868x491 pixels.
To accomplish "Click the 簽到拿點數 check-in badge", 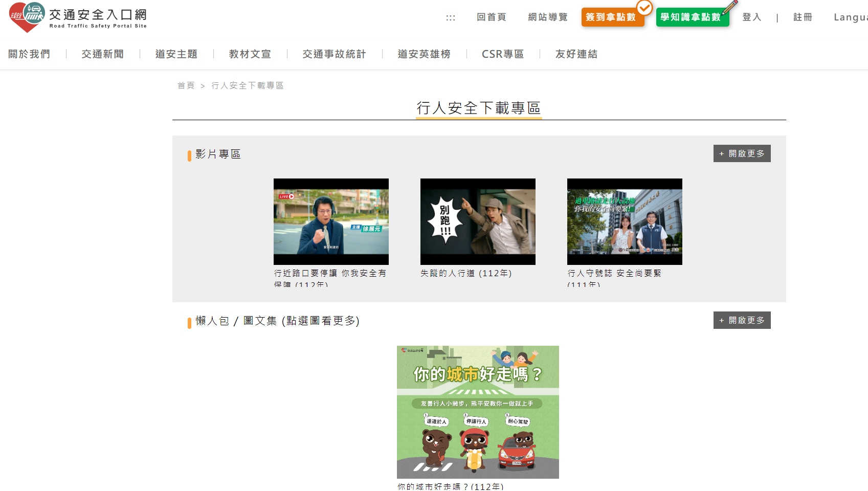I will pos(612,17).
